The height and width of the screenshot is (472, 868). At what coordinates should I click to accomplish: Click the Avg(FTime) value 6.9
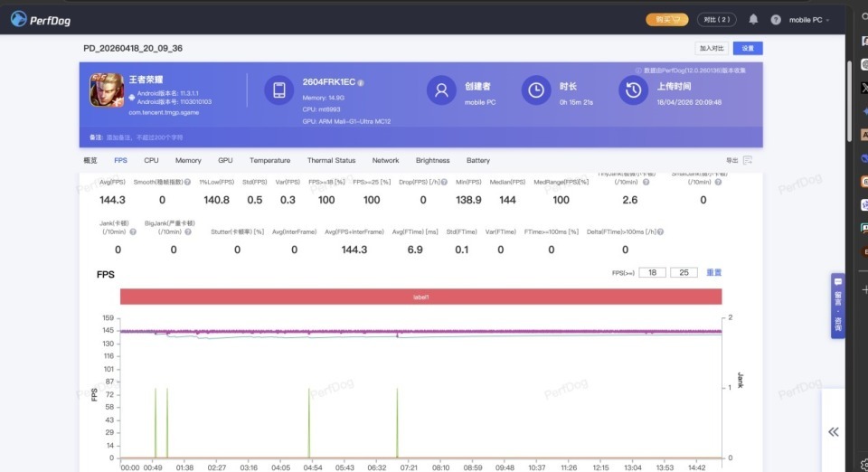[x=415, y=250]
